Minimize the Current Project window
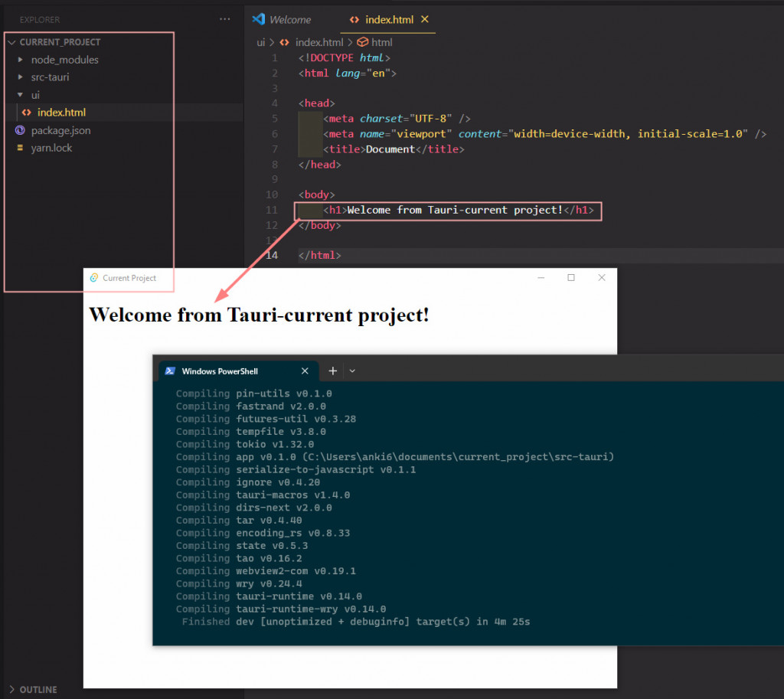The width and height of the screenshot is (784, 699). pos(541,277)
